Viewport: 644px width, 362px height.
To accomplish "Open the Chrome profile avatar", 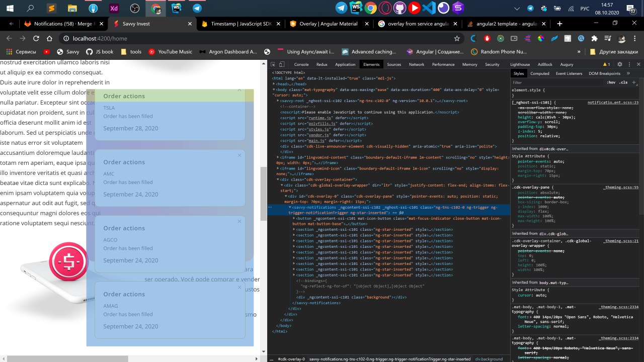I will click(x=622, y=38).
